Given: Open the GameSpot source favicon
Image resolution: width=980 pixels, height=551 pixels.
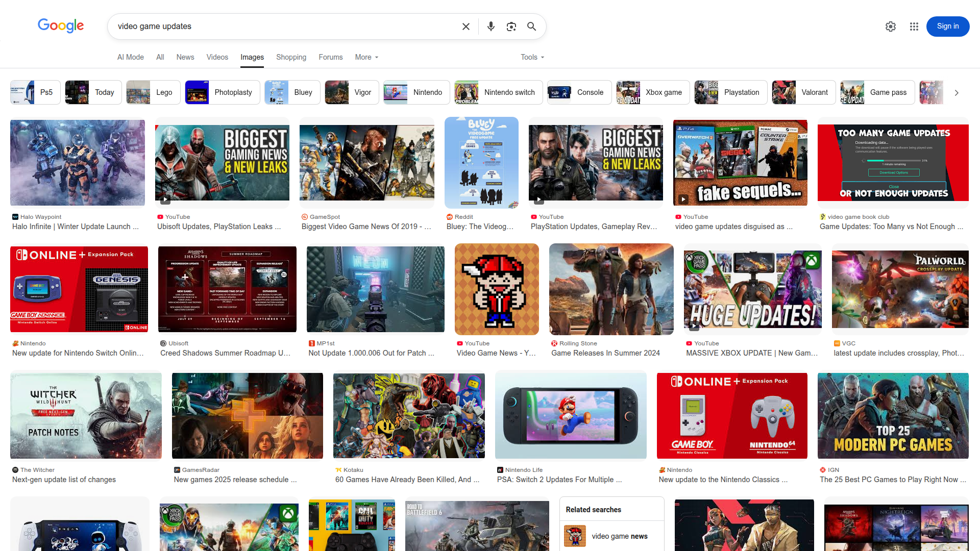Looking at the screenshot, I should click(305, 217).
